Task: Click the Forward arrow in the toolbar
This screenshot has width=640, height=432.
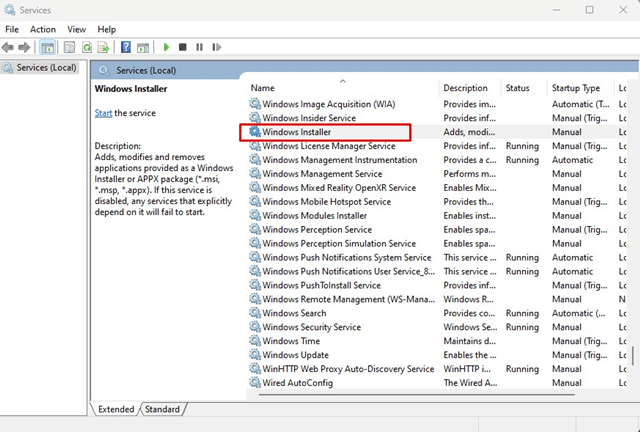Action: click(24, 47)
